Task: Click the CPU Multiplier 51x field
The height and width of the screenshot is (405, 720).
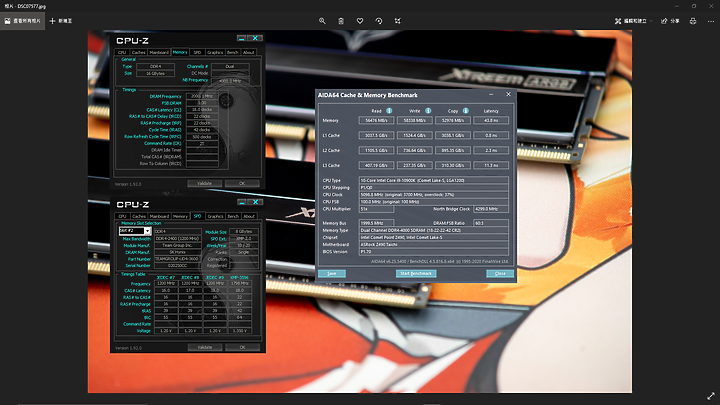Action: (376, 209)
